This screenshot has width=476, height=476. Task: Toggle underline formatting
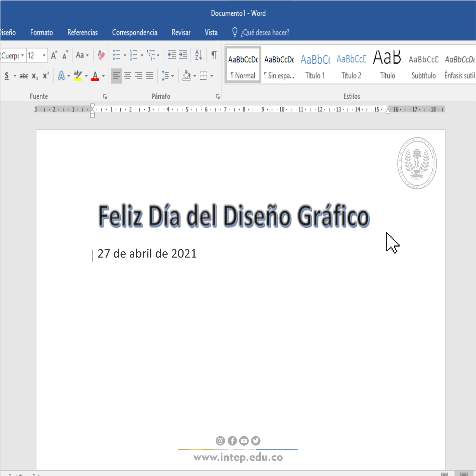click(x=7, y=76)
